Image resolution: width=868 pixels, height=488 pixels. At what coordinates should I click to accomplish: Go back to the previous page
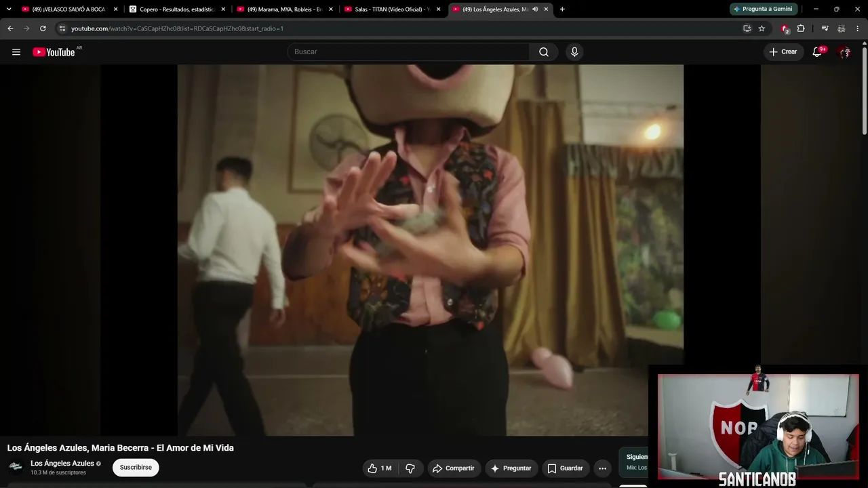(x=10, y=28)
